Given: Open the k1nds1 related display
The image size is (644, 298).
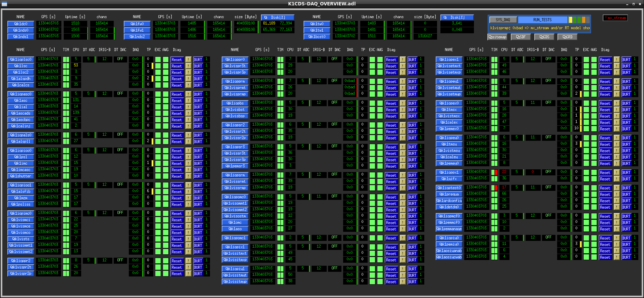Looking at the screenshot, I should (21, 37).
